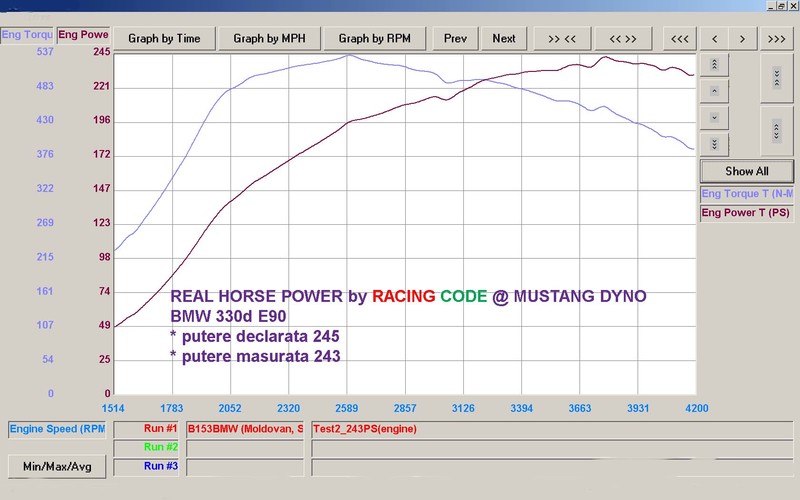Click the Next button
The width and height of the screenshot is (800, 500).
pos(504,39)
